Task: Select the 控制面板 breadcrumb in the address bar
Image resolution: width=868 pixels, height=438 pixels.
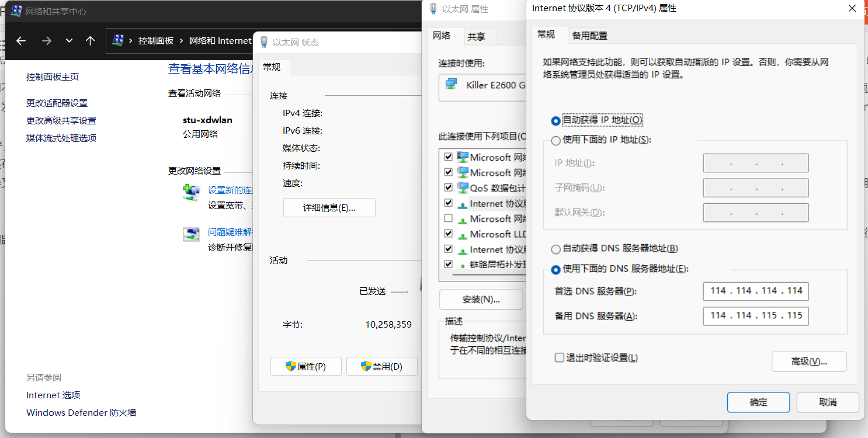Action: pos(156,40)
